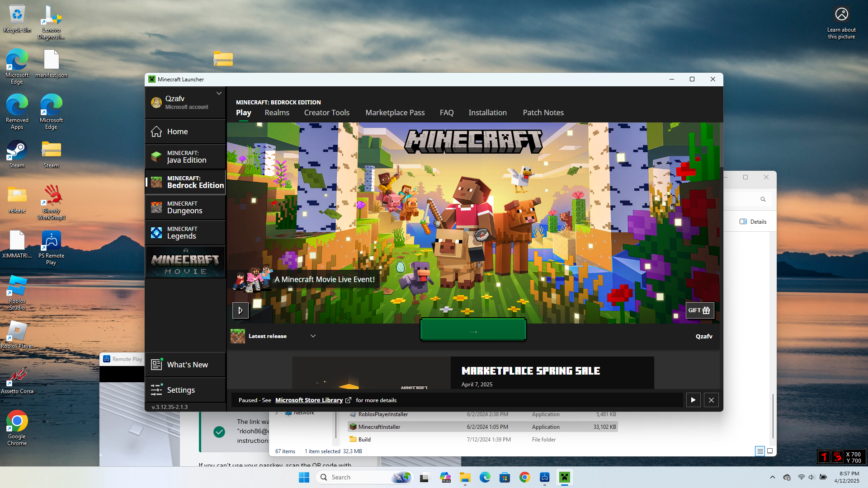
Task: Open Microsoft Store from the taskbar
Action: (505, 477)
